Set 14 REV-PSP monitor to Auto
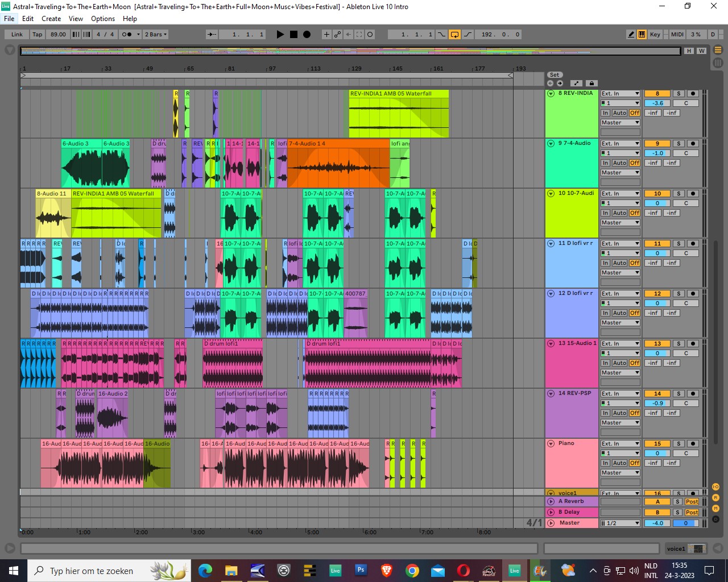728x582 pixels. [x=620, y=413]
